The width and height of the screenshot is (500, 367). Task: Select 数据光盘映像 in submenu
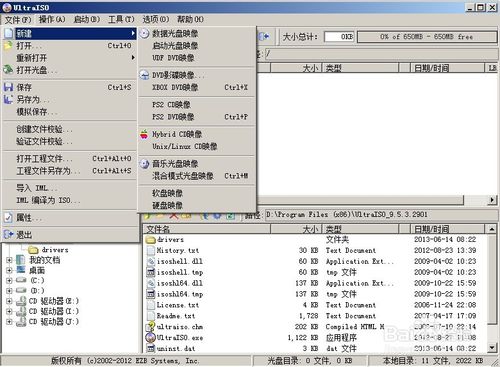point(197,33)
